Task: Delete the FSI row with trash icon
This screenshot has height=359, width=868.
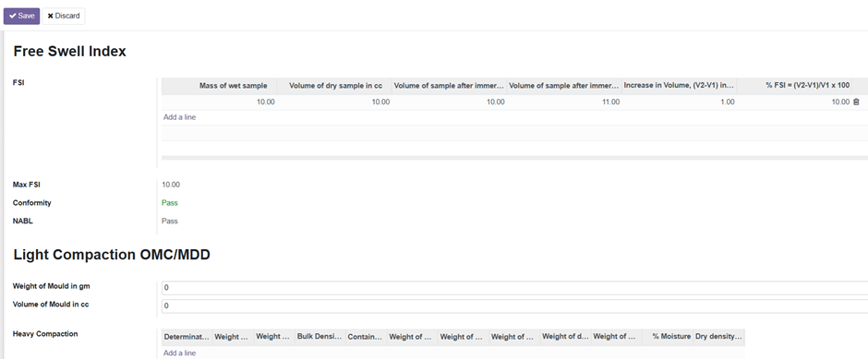Action: pyautogui.click(x=856, y=102)
